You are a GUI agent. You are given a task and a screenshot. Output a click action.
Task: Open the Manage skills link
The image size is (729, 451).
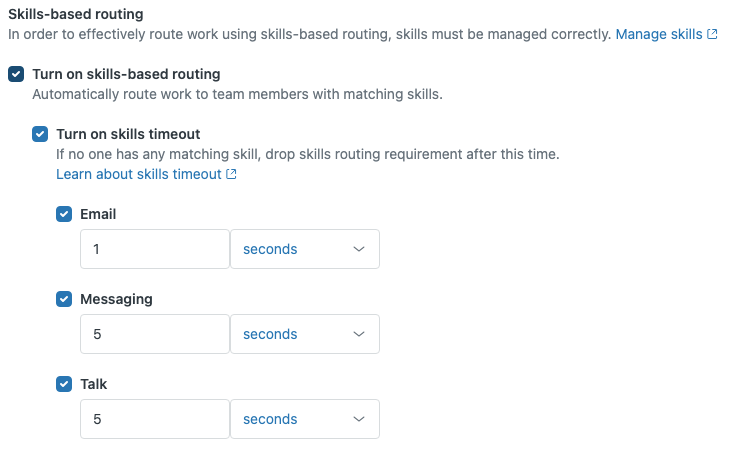(658, 34)
